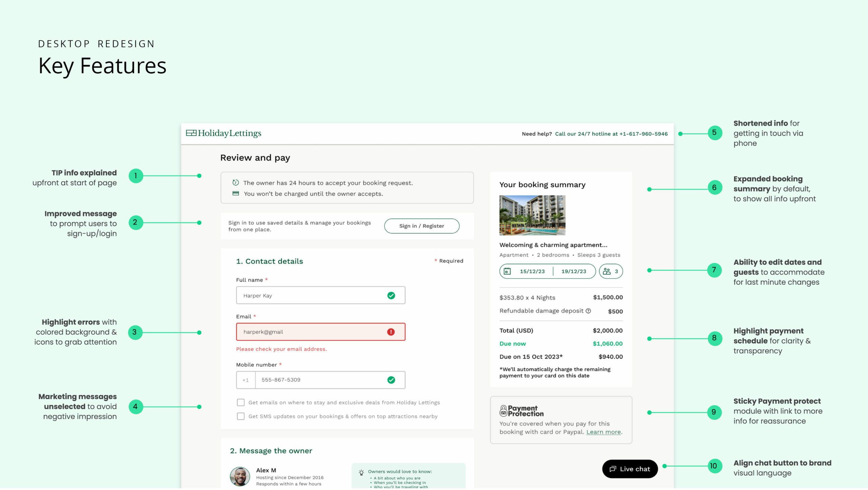Enable Holiday Lettings email deals checkbox
868x490 pixels.
(240, 402)
